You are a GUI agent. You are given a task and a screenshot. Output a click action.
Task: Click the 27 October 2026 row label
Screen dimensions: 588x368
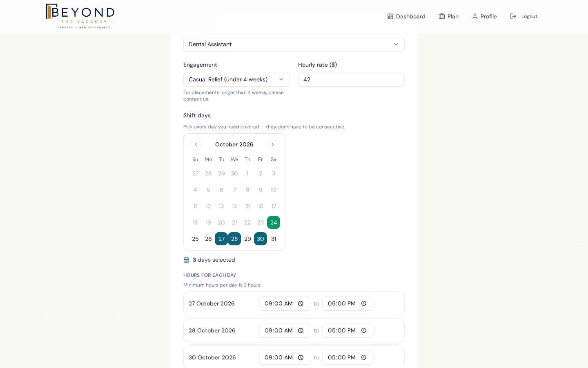click(212, 303)
